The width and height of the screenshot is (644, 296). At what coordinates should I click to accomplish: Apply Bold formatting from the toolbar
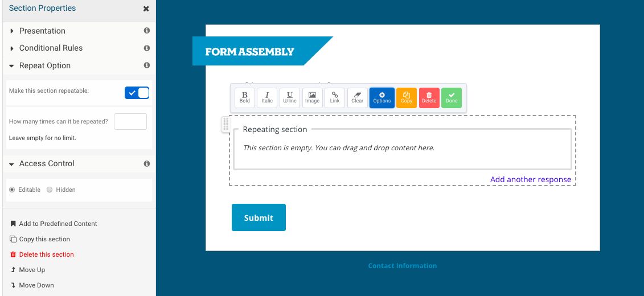(x=245, y=98)
